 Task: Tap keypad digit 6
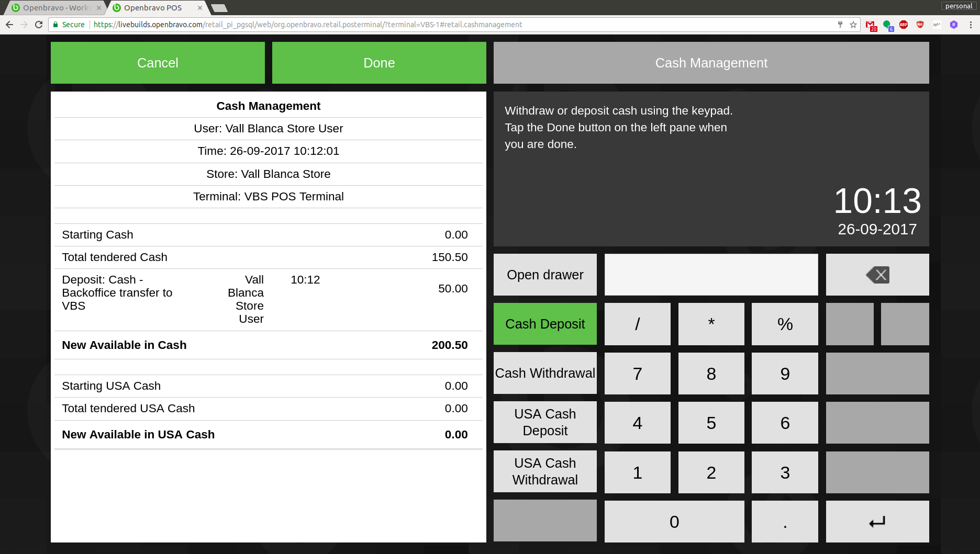coord(785,423)
